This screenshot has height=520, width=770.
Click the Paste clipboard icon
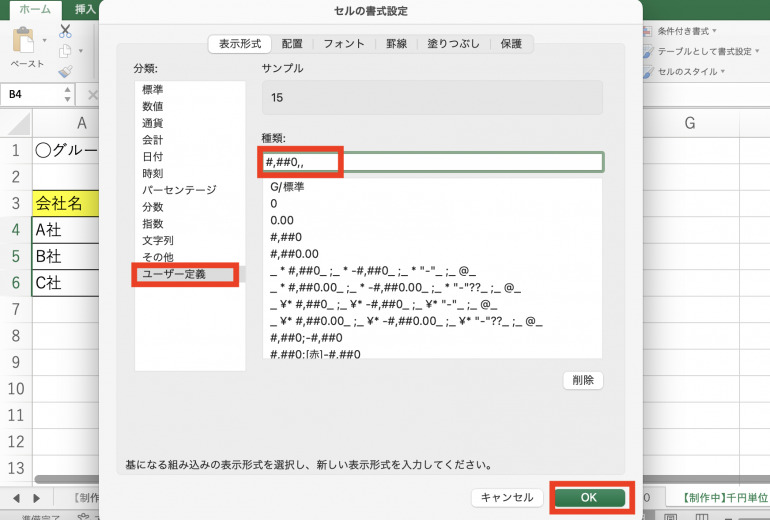point(24,42)
